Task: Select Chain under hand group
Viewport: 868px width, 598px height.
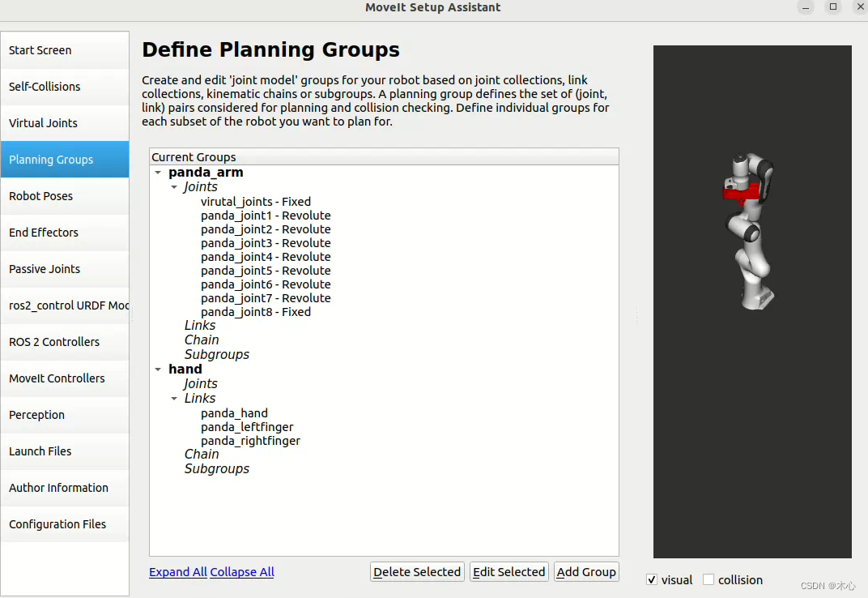Action: (x=202, y=454)
